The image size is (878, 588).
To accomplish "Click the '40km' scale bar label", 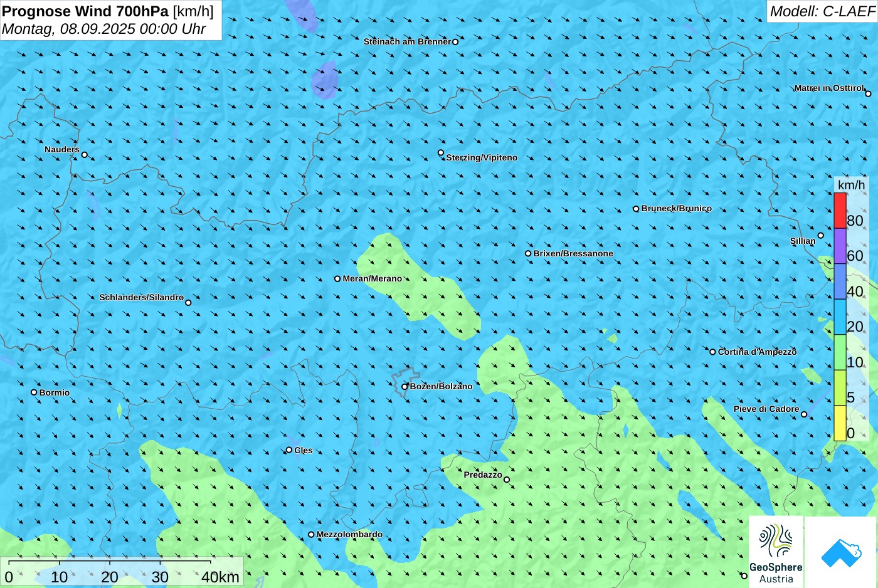I will [220, 577].
